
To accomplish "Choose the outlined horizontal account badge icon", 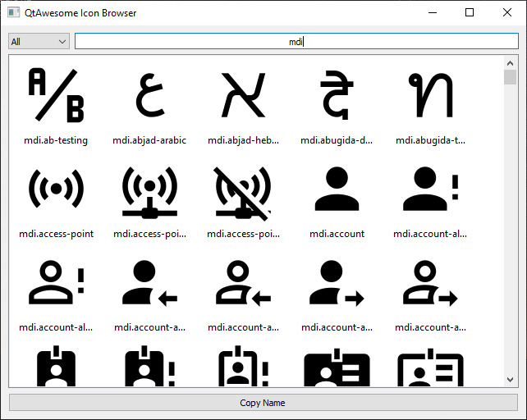I will pos(430,368).
